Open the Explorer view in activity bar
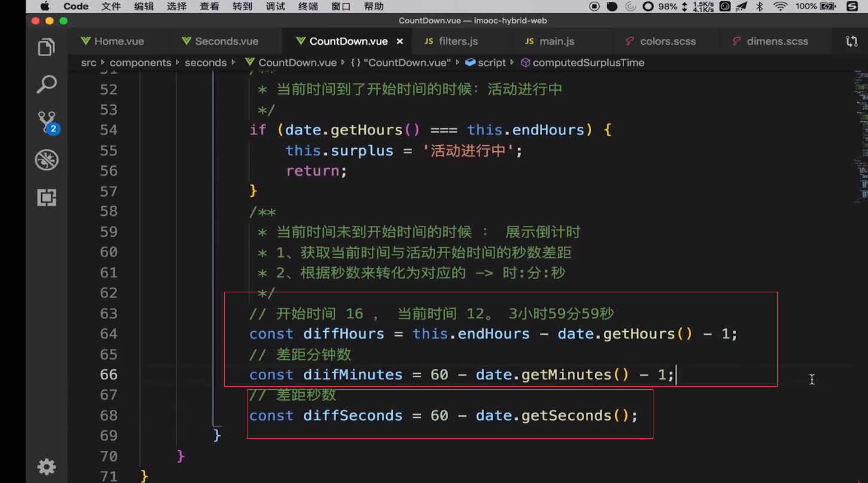868x483 pixels. pyautogui.click(x=47, y=48)
